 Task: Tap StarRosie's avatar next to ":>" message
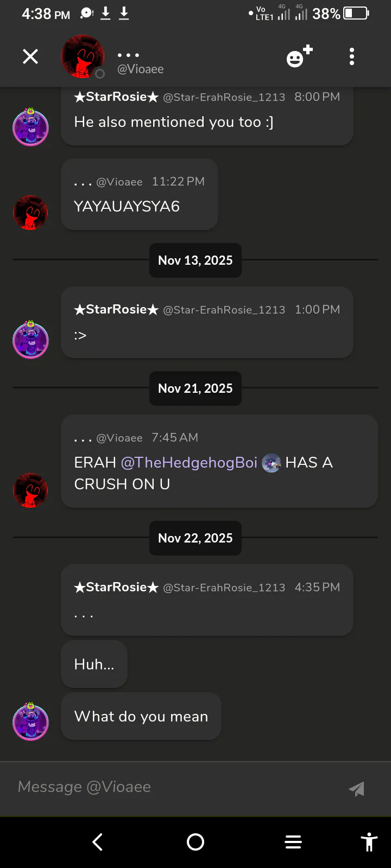pyautogui.click(x=30, y=340)
